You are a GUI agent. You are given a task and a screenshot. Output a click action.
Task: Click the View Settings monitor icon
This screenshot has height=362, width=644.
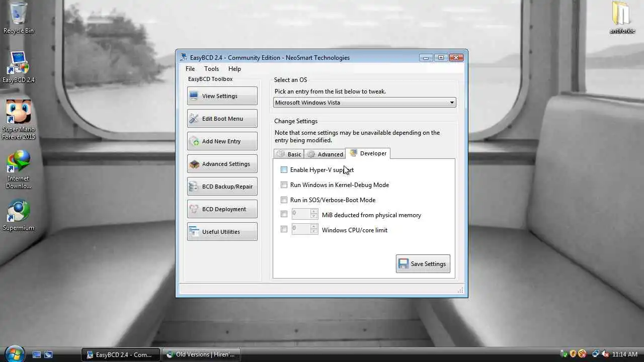pyautogui.click(x=194, y=96)
